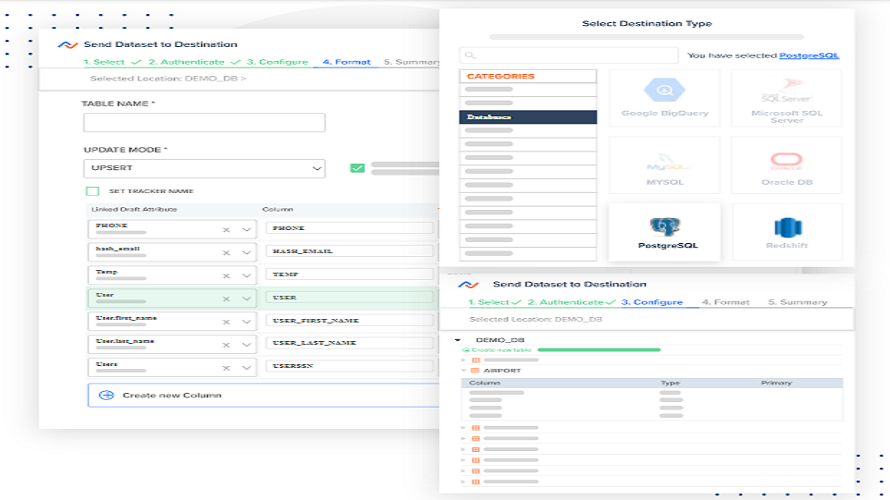Image resolution: width=890 pixels, height=500 pixels.
Task: Click the destination type search field
Action: 569,55
